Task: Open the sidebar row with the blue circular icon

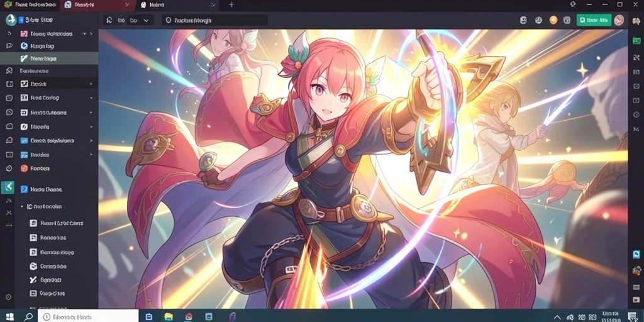Action: (57, 46)
